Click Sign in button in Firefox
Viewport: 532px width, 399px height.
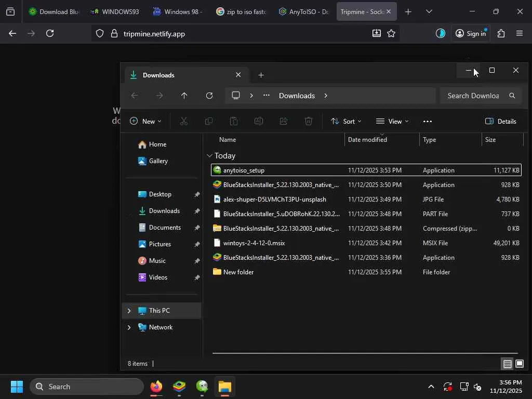click(x=471, y=33)
